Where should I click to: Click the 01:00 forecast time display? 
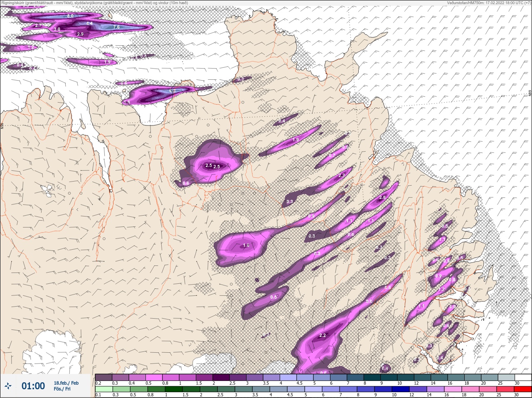tap(33, 386)
